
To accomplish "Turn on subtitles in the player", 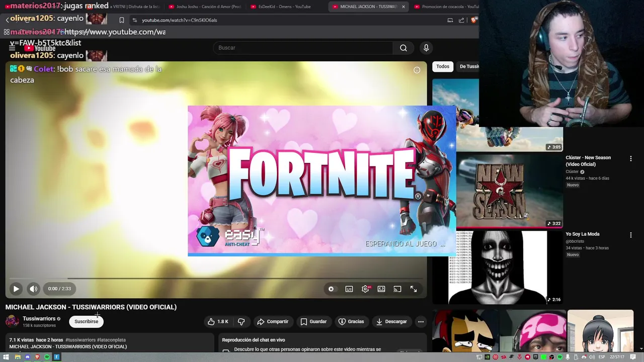I will (349, 289).
